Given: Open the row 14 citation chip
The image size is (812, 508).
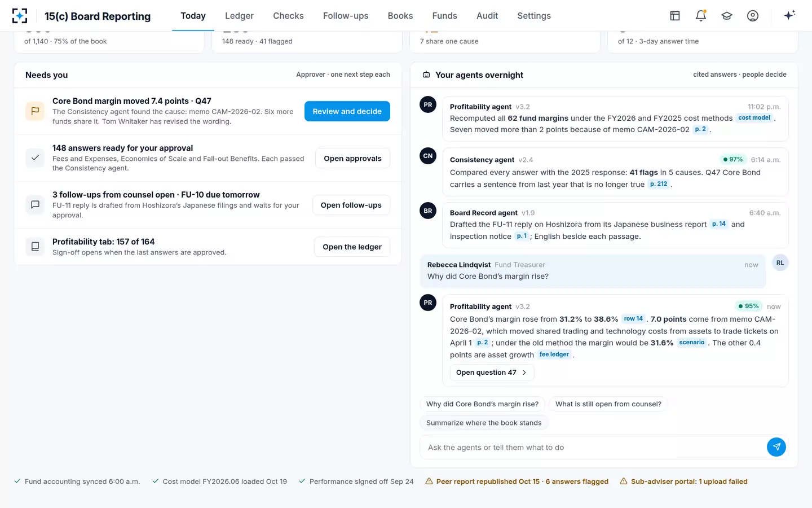Looking at the screenshot, I should tap(633, 319).
